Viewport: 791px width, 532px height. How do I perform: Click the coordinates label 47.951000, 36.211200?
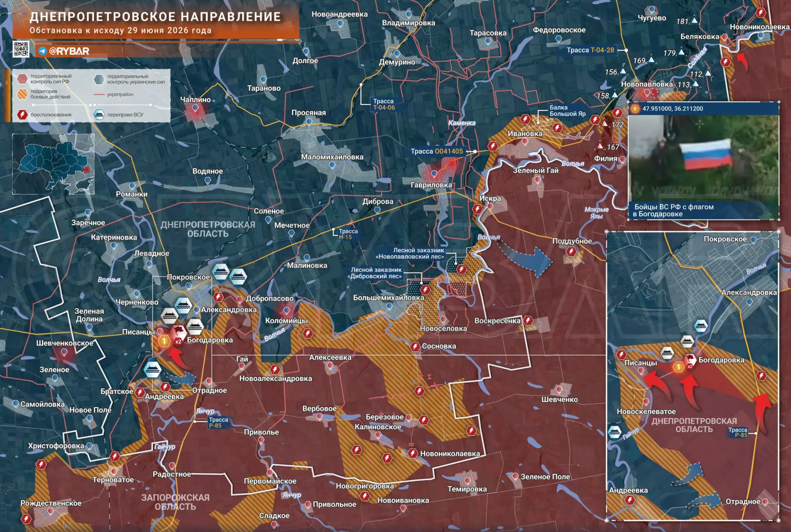click(673, 109)
